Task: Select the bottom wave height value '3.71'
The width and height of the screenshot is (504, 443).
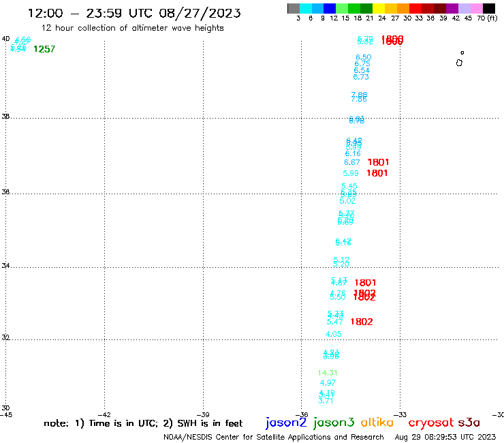Action: click(326, 401)
